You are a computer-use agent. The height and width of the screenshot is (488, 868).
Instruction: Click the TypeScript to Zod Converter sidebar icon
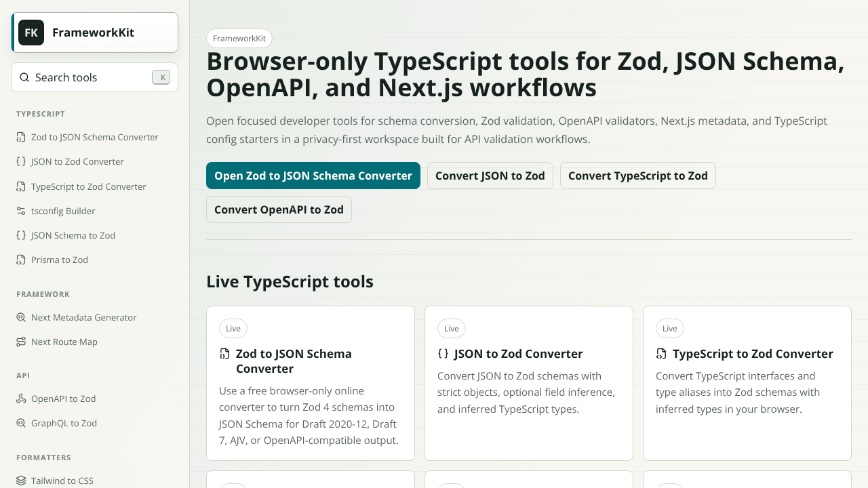(x=21, y=186)
